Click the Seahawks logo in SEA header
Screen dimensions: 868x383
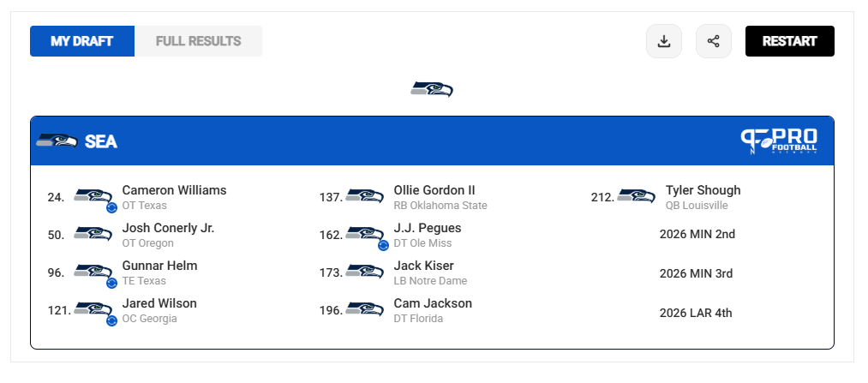coord(57,141)
